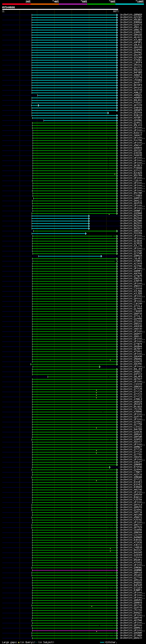Click the cyan alignment bar for UniRef100_Q8RWQ9

75,15
